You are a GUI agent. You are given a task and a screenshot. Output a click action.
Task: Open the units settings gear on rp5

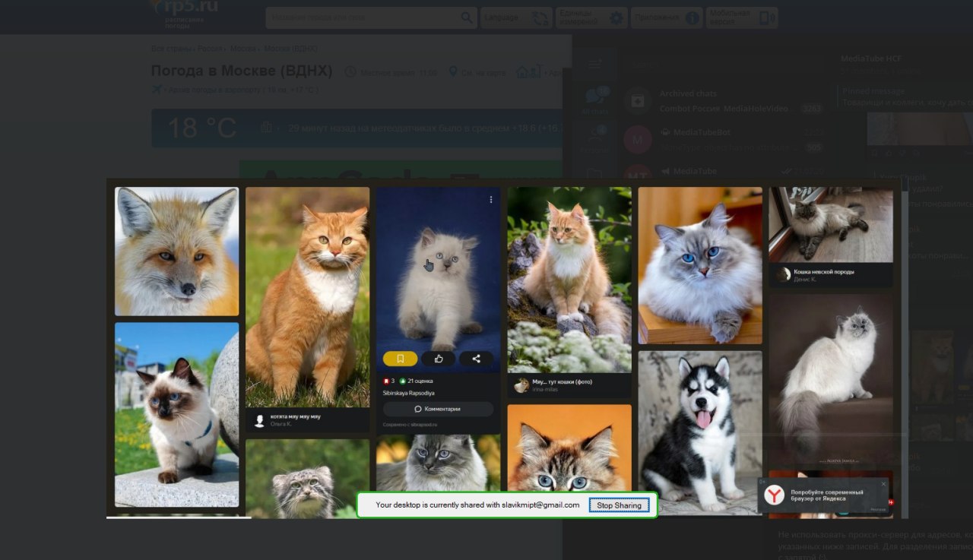click(x=616, y=18)
